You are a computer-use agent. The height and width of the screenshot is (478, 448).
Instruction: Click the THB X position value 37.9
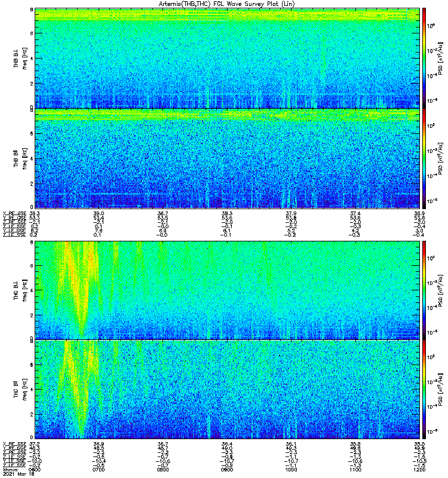point(291,213)
